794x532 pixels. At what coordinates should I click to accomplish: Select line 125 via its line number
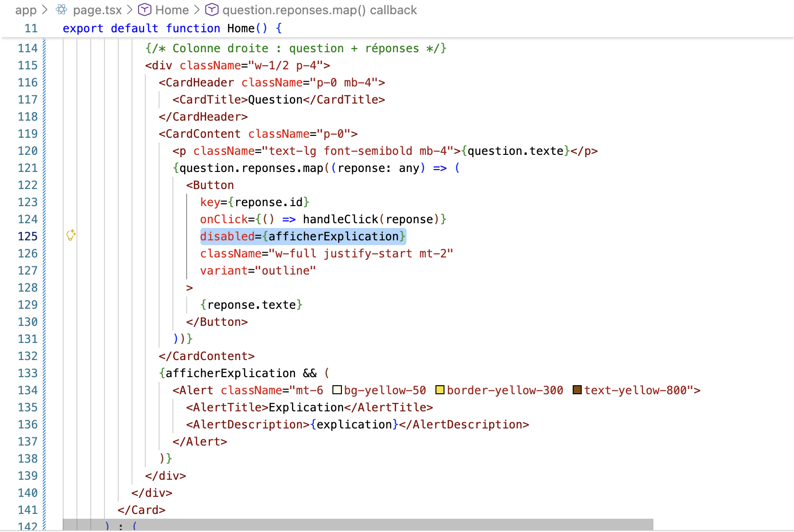pyautogui.click(x=28, y=237)
